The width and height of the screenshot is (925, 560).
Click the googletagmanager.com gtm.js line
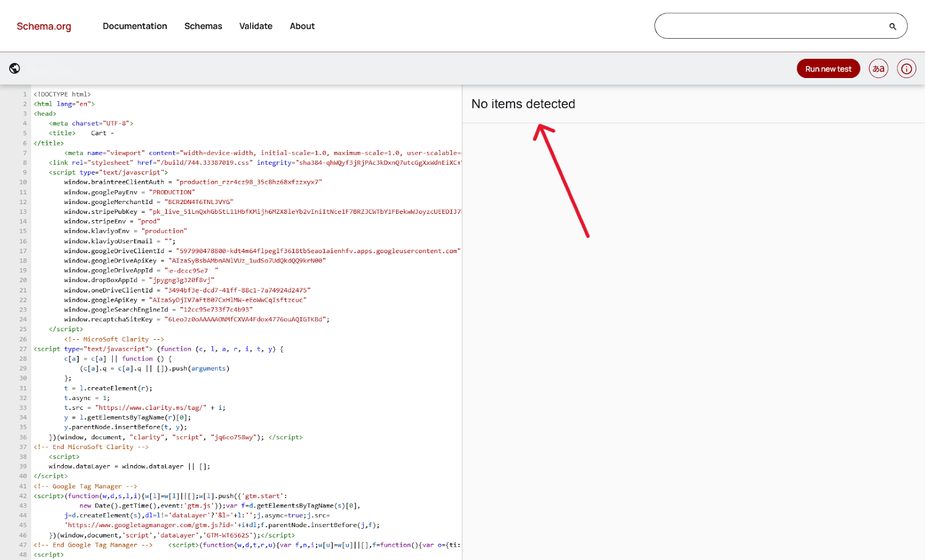pos(222,525)
